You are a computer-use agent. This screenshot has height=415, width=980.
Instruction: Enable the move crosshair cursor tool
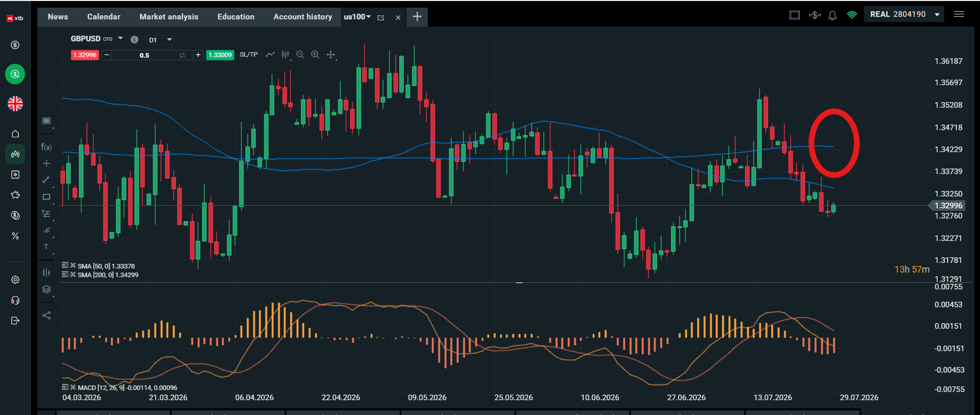[331, 55]
